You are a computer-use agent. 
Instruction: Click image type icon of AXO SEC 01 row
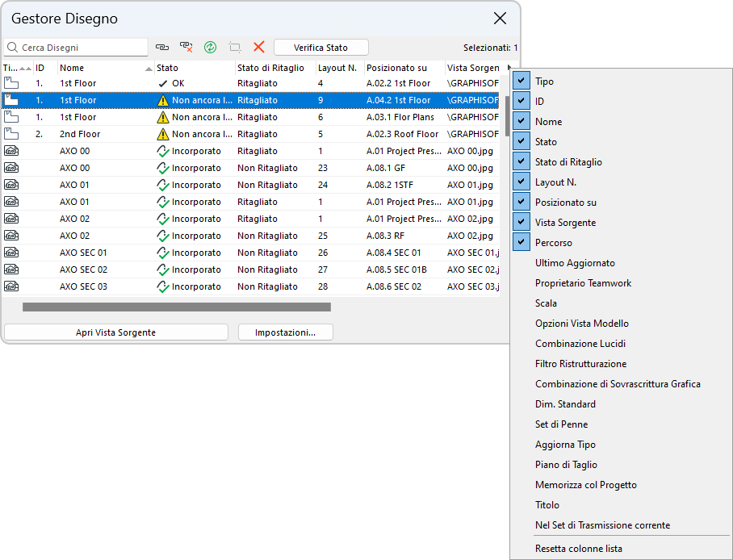point(11,253)
